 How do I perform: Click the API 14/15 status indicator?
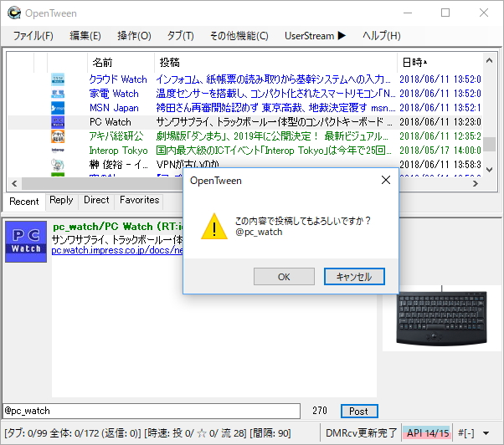click(428, 433)
